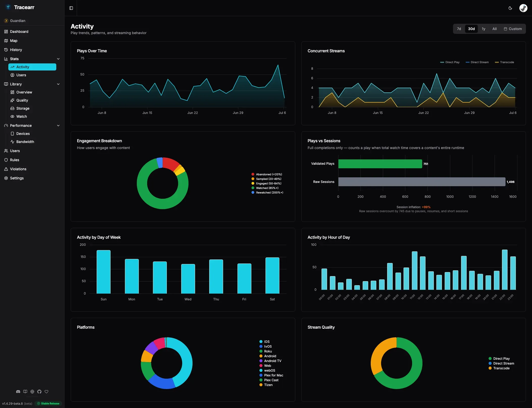Toggle the sidebar collapse icon
The width and height of the screenshot is (532, 408).
point(71,8)
